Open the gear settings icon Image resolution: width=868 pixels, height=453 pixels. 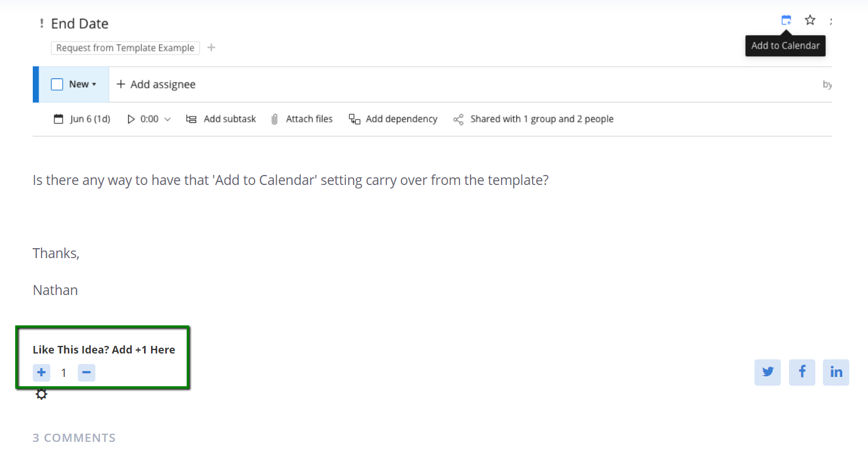pyautogui.click(x=41, y=394)
